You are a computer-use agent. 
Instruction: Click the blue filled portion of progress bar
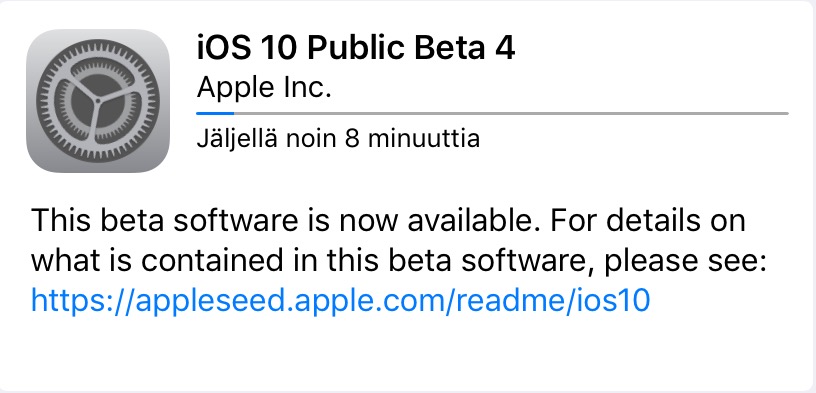(x=215, y=113)
